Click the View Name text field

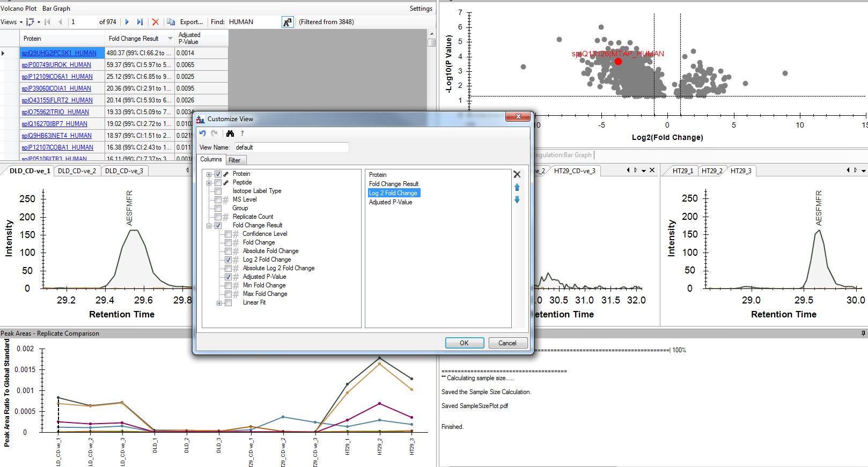291,147
